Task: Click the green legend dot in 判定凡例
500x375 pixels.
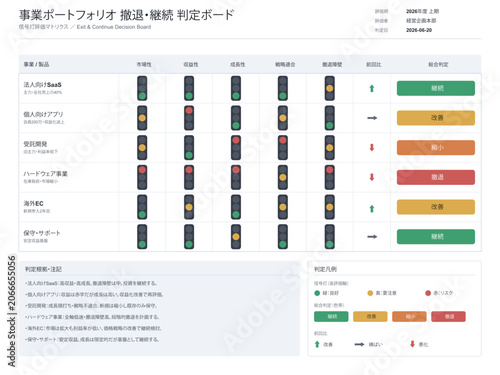Action: [x=317, y=293]
